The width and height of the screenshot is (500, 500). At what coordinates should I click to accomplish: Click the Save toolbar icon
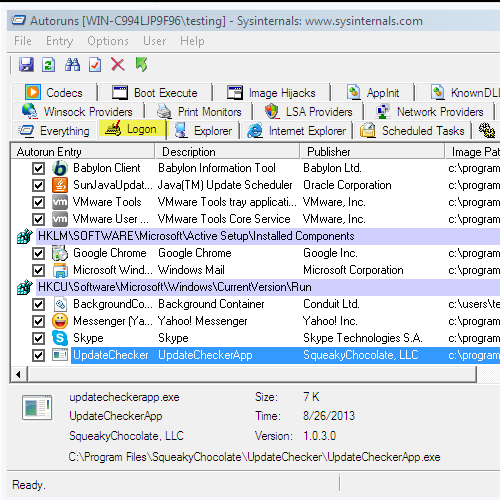coord(26,64)
